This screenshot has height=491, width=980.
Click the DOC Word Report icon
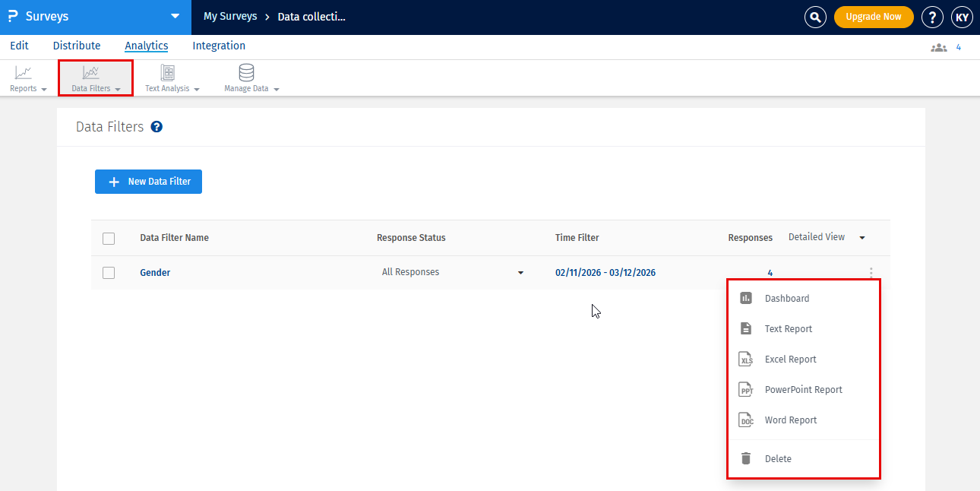pos(746,420)
